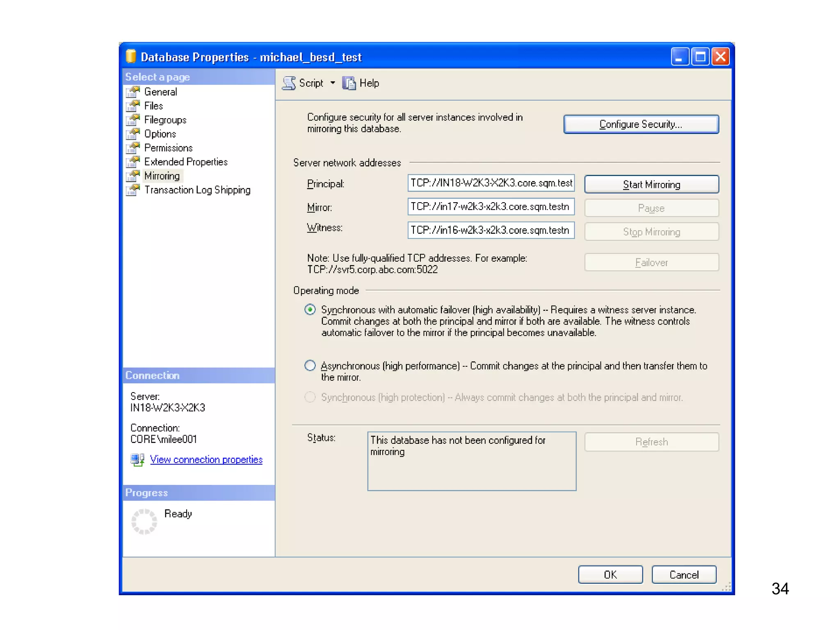Click into the Principal address field

pyautogui.click(x=491, y=183)
